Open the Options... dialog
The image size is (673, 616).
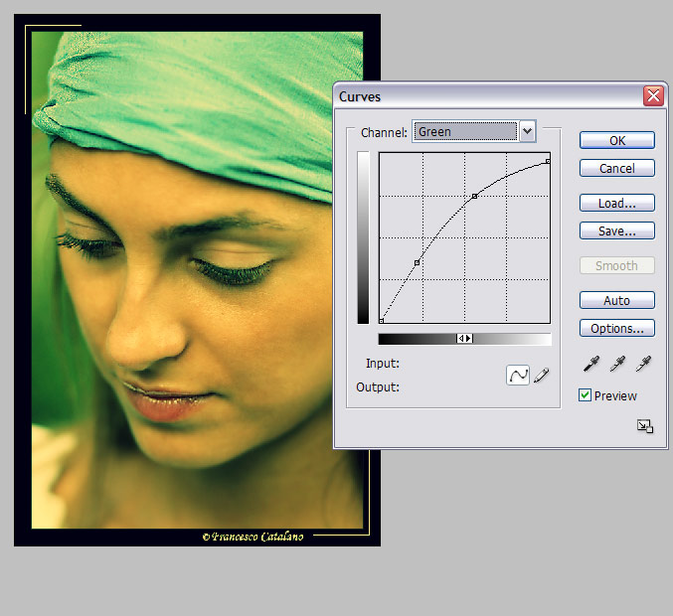click(616, 329)
